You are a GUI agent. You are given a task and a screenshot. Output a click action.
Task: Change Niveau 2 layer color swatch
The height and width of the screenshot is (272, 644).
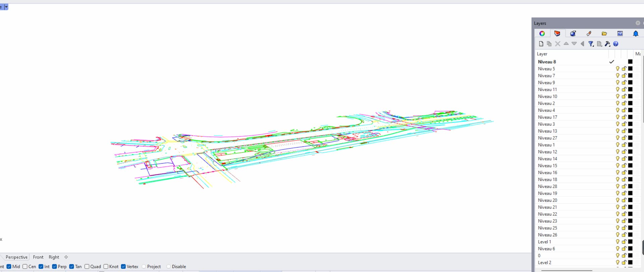630,103
